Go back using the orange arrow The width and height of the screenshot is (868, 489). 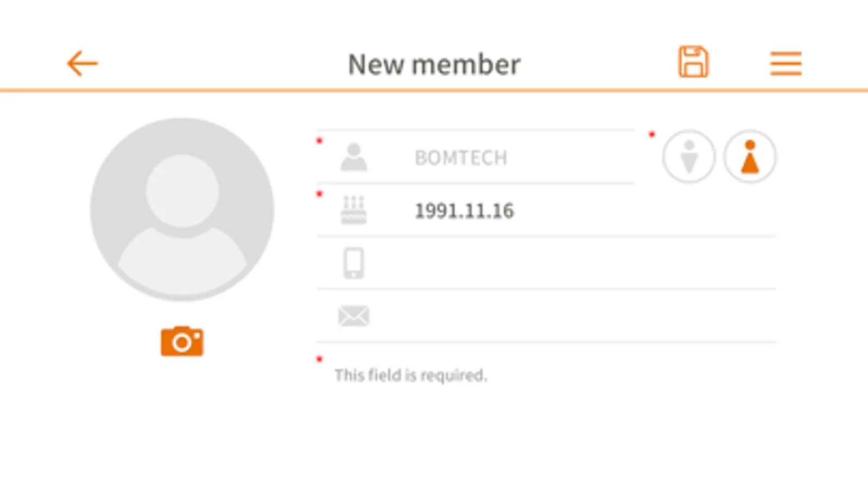pos(82,64)
